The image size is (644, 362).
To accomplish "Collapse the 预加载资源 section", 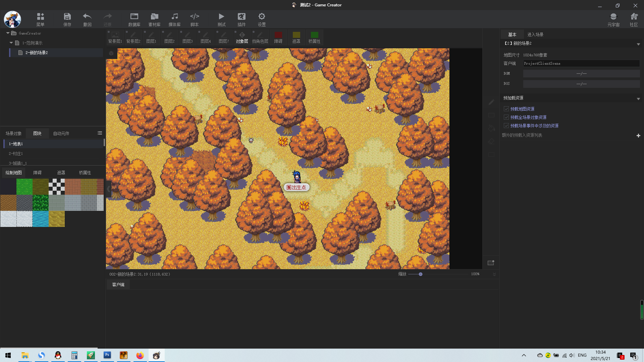I will (x=638, y=99).
